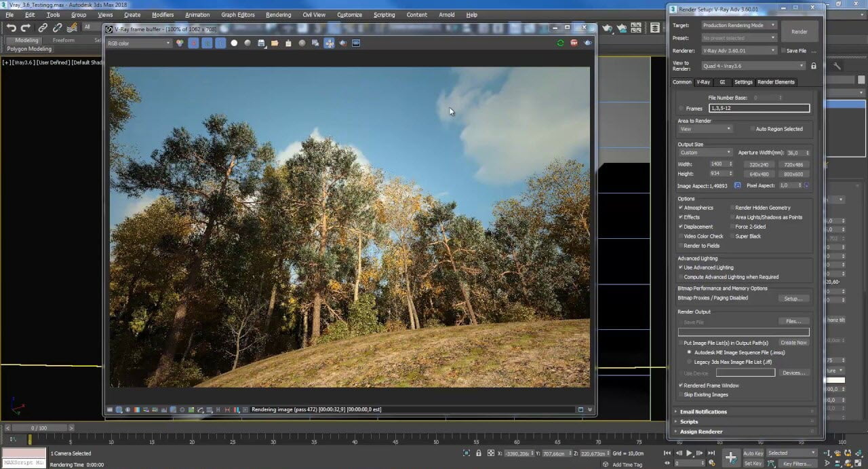Open View to Render dropdown

click(x=753, y=66)
